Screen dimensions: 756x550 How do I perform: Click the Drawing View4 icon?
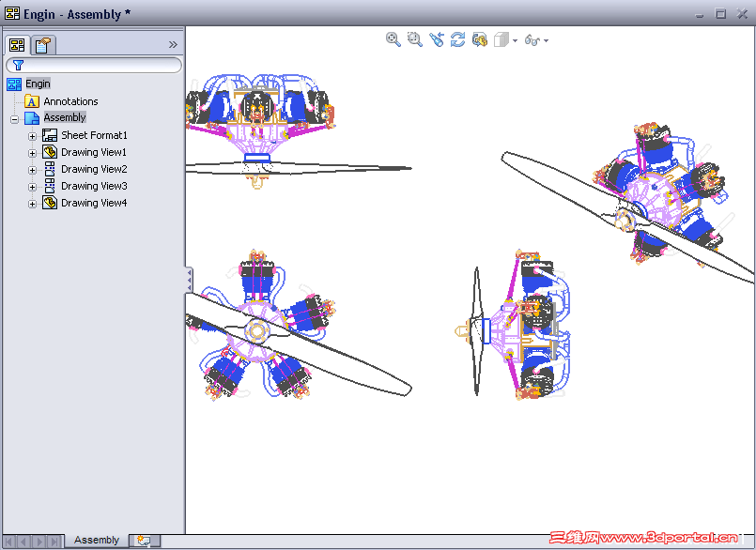pyautogui.click(x=50, y=203)
